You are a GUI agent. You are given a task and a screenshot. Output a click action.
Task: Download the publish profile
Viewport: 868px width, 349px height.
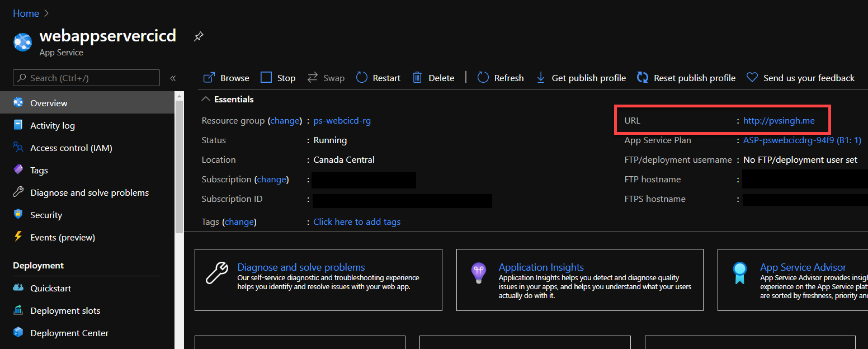[x=581, y=78]
